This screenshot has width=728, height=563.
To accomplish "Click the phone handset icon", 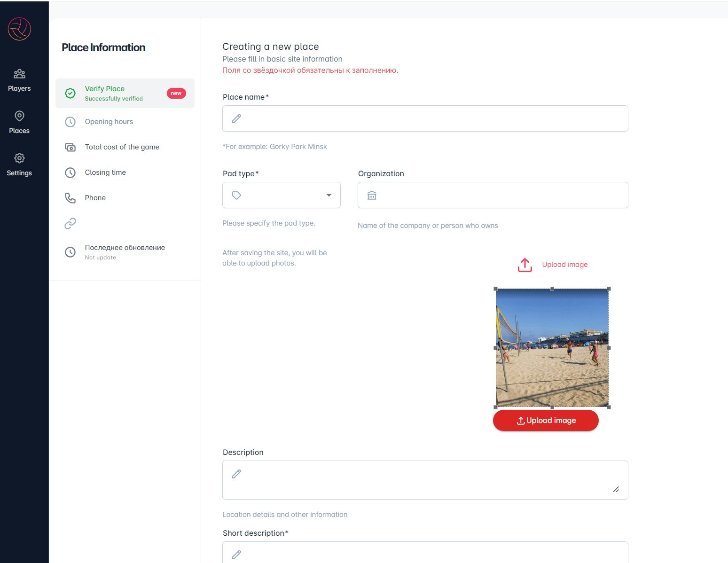I will [x=70, y=198].
